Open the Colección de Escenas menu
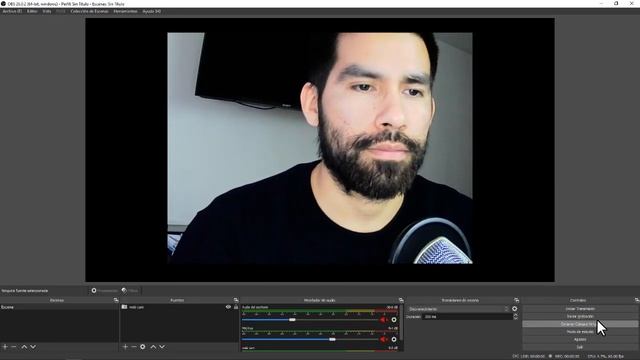Image resolution: width=640 pixels, height=360 pixels. click(x=89, y=11)
